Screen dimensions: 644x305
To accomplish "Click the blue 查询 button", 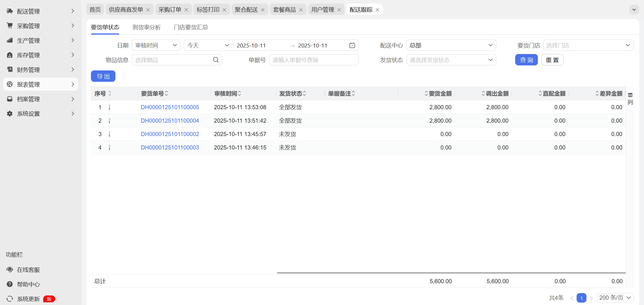I will click(x=526, y=60).
